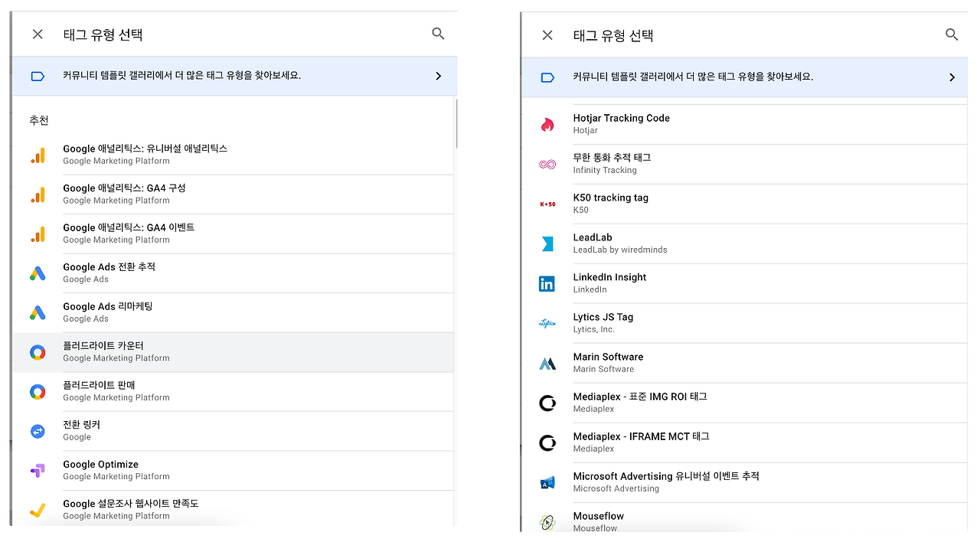Screen dimensions: 980x542
Task: Select LeadLab tag type
Action: click(745, 243)
